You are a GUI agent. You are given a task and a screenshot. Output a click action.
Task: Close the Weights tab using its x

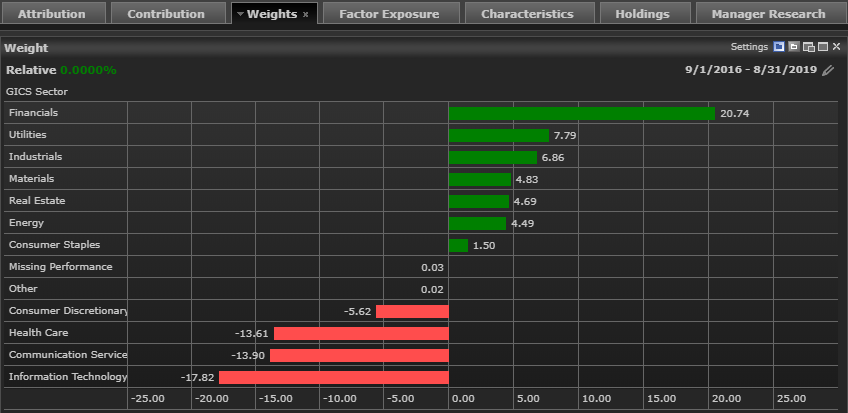305,15
